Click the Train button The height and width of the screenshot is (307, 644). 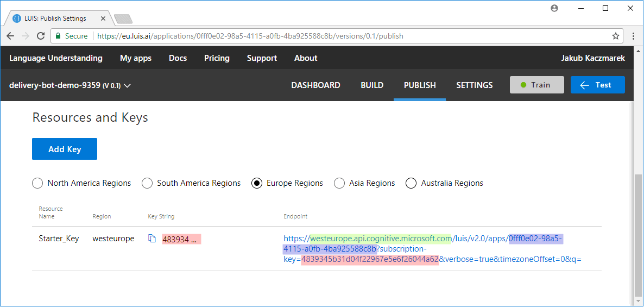[x=537, y=85]
